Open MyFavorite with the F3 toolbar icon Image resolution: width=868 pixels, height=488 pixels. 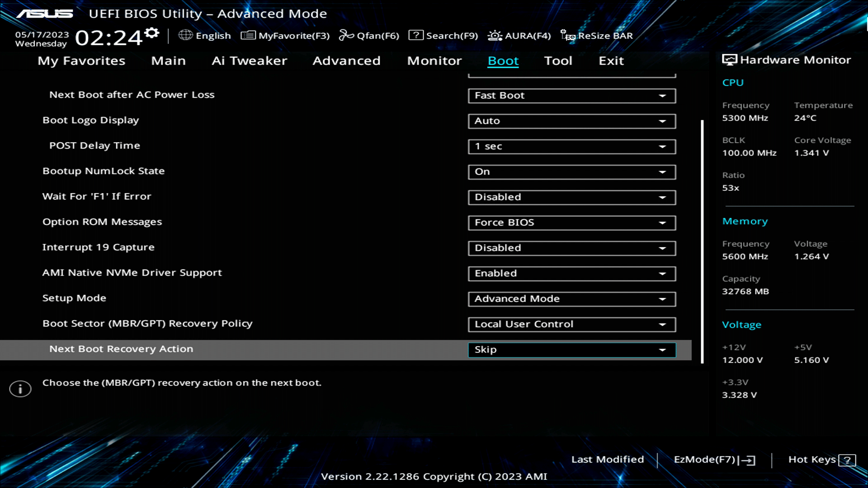[x=248, y=35]
